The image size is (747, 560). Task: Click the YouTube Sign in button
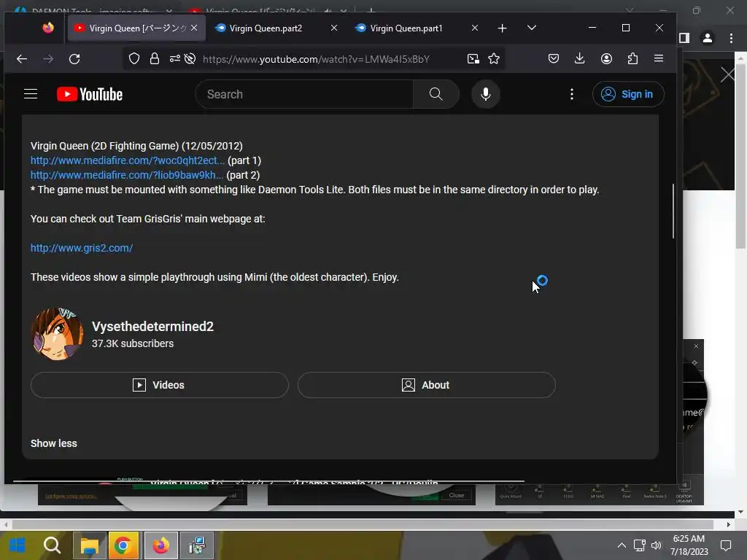point(628,94)
